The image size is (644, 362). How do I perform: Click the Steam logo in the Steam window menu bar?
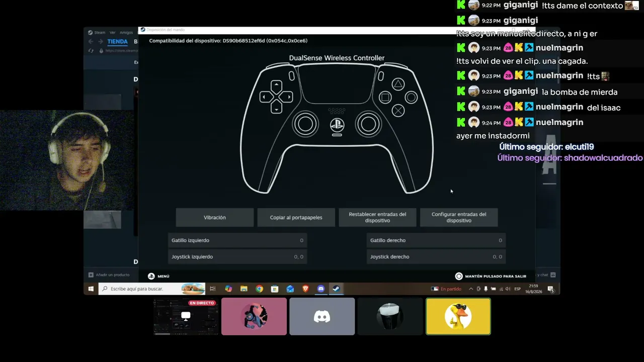point(90,33)
